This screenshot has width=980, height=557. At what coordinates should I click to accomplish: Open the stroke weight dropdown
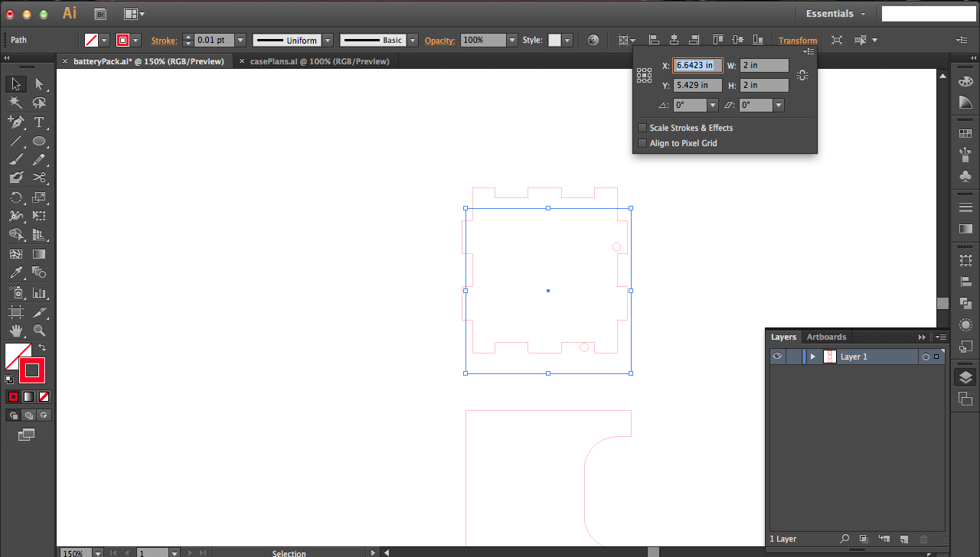click(x=240, y=40)
